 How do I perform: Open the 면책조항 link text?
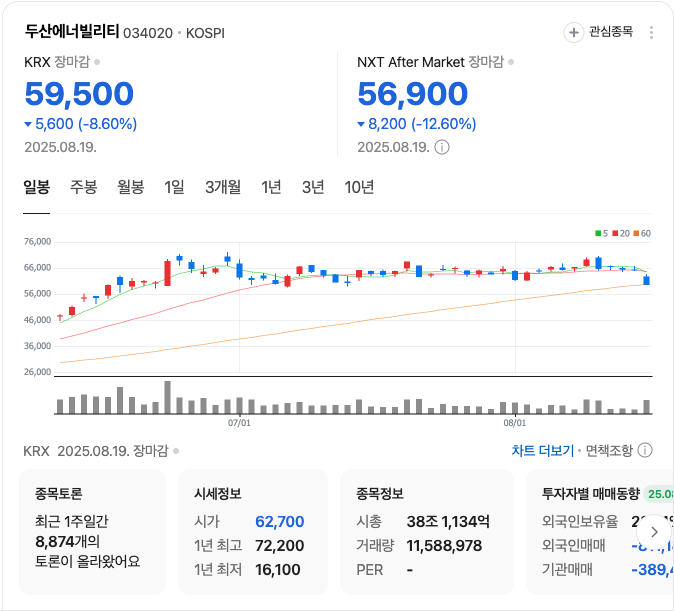tap(609, 451)
